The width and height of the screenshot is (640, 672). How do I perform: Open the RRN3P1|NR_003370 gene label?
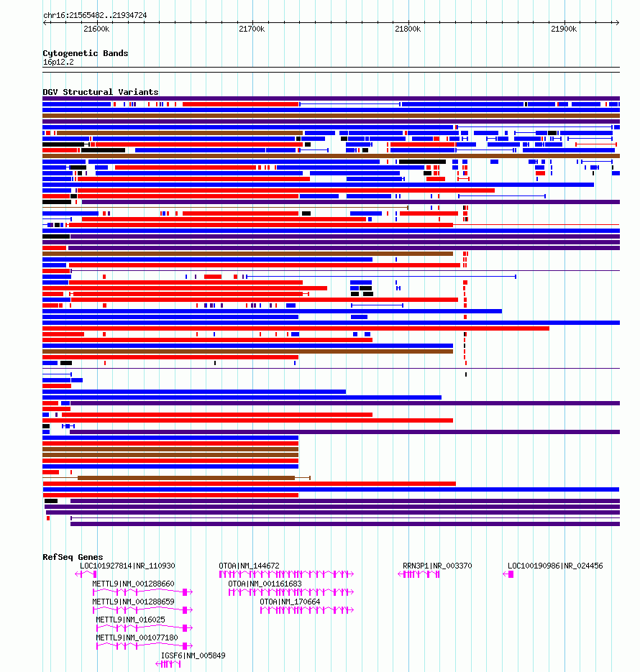(437, 566)
